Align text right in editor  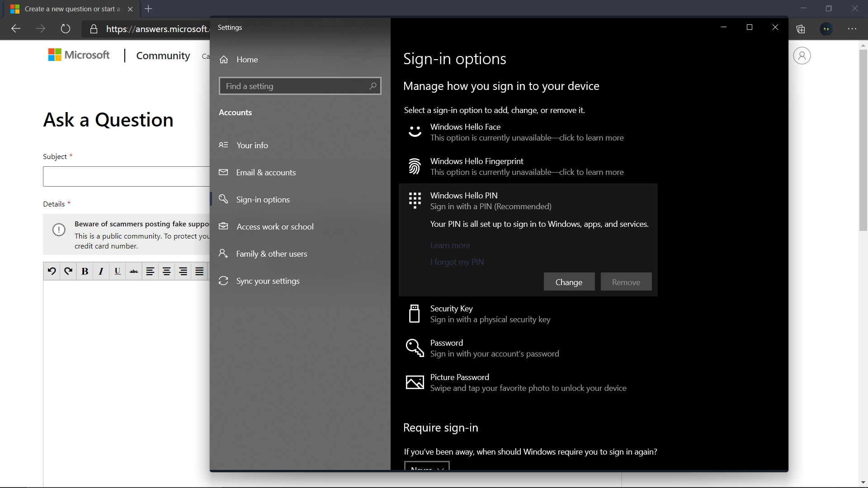click(x=183, y=271)
